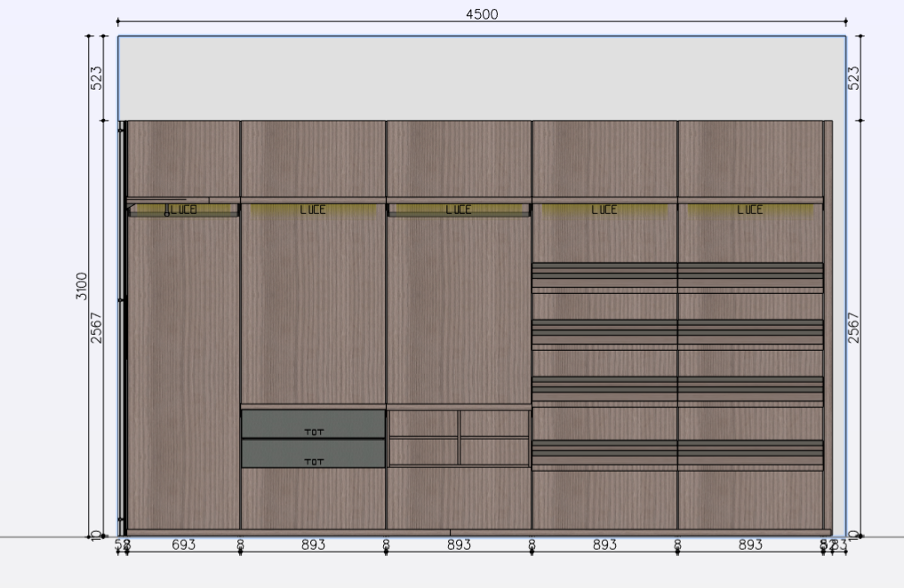Viewport: 904px width, 588px height.
Task: Pick the 523 dimension on the left side
Action: (96, 78)
